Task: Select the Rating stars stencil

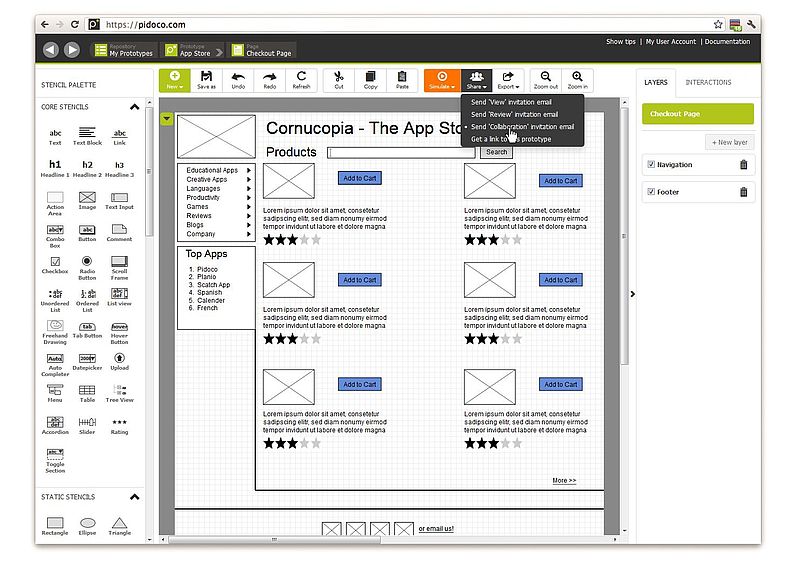Action: [x=119, y=426]
